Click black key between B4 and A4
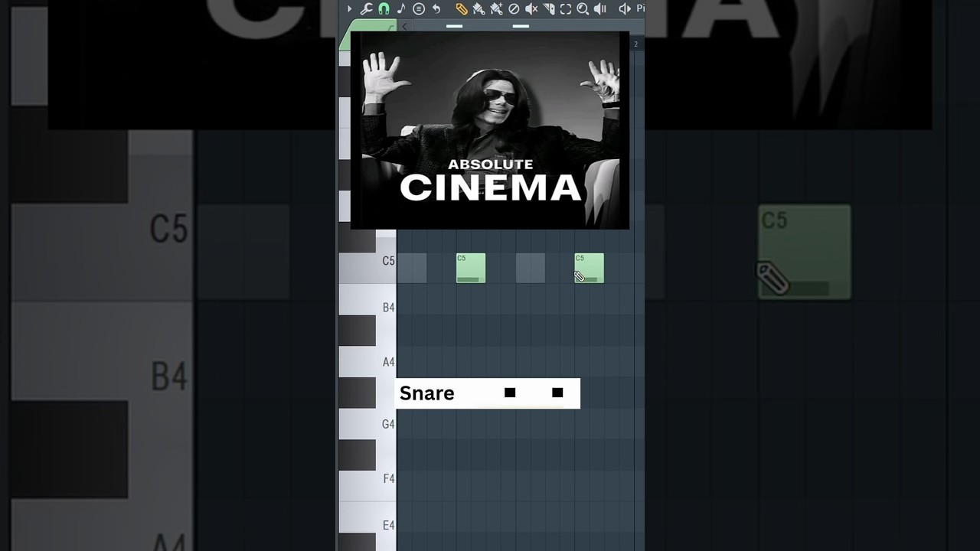Image resolution: width=980 pixels, height=551 pixels. coord(358,331)
